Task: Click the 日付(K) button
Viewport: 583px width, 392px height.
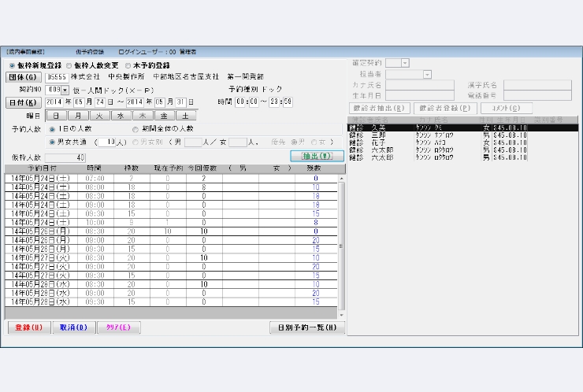Action: tap(23, 102)
